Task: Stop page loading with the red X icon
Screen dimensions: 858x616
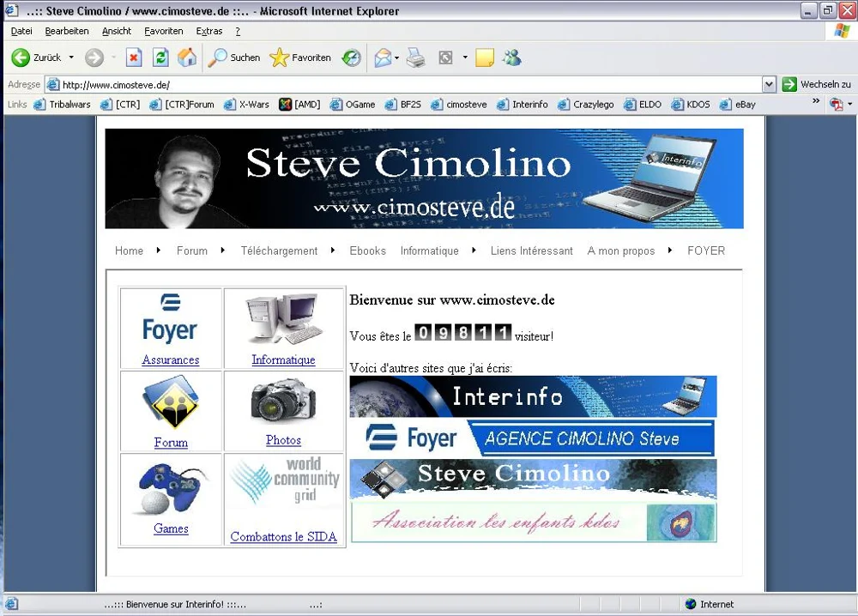Action: coord(134,57)
